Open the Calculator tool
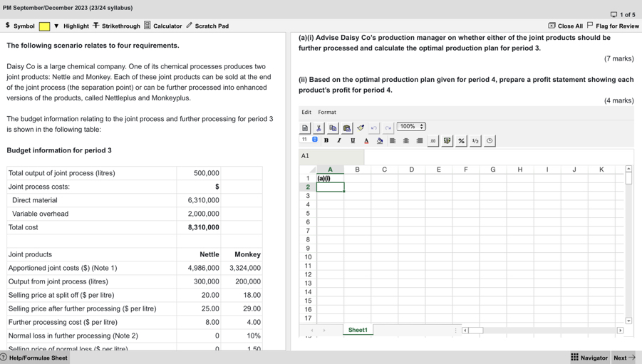Image resolution: width=642 pixels, height=364 pixels. click(162, 26)
